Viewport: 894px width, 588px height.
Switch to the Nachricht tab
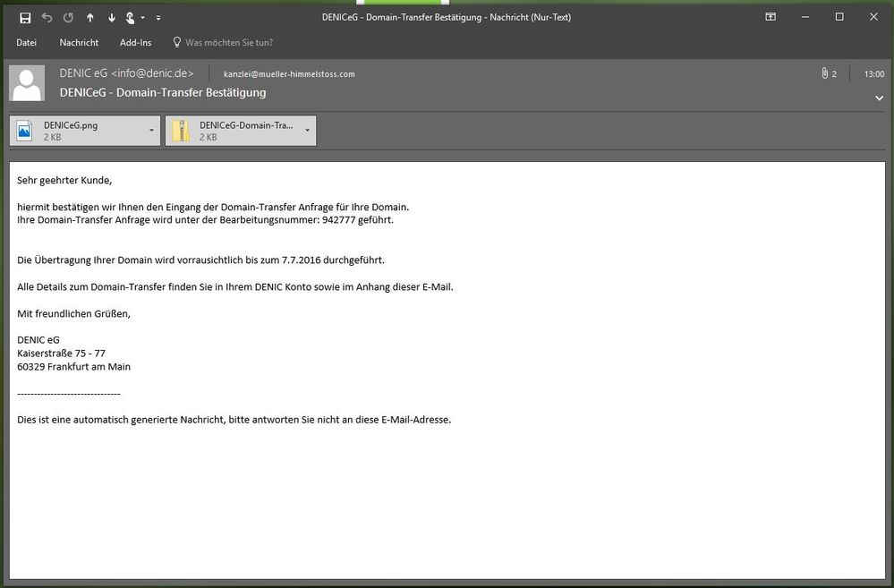click(x=79, y=43)
